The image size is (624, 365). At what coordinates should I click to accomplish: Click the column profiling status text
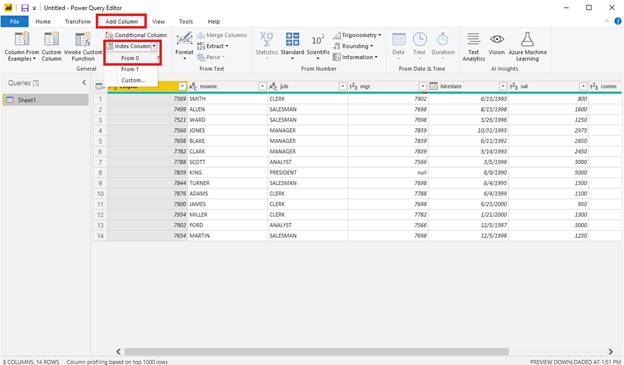pyautogui.click(x=117, y=362)
